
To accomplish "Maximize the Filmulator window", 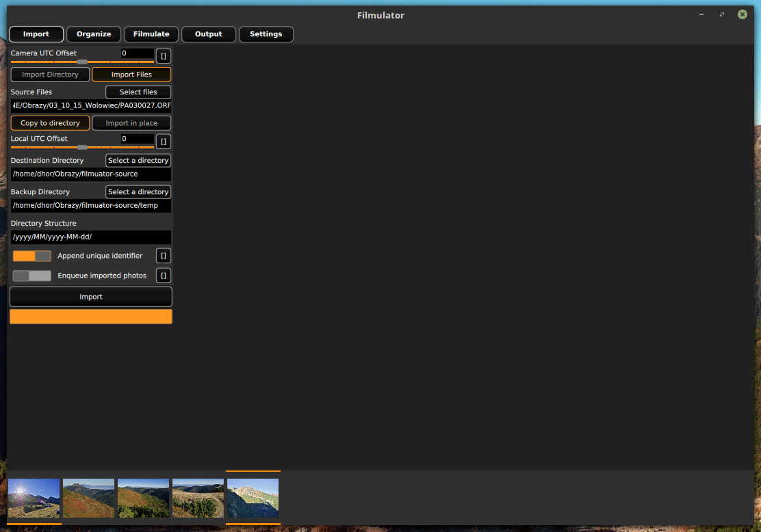I will 722,14.
